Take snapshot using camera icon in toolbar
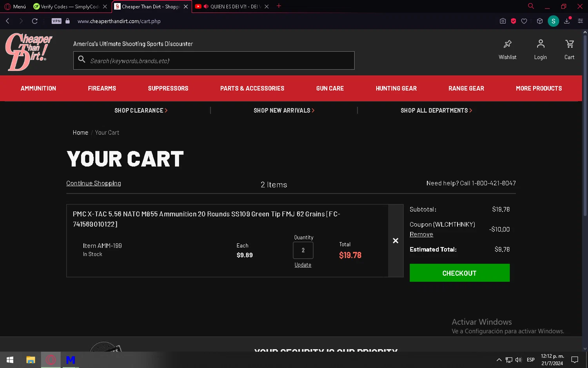 point(503,21)
